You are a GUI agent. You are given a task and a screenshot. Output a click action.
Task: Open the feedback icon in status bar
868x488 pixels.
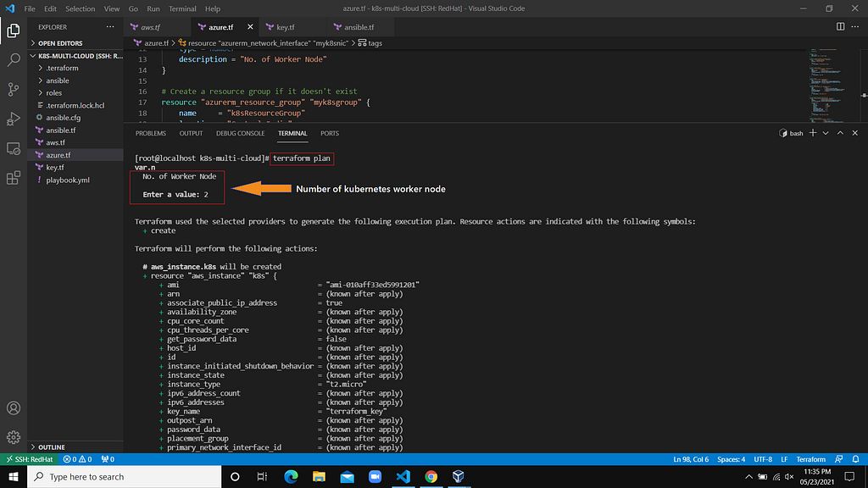(x=839, y=459)
